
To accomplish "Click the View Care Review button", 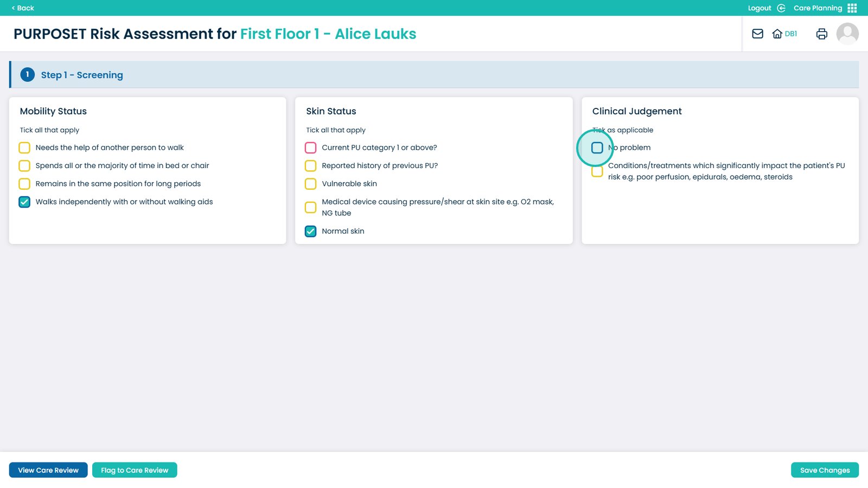I will coord(48,470).
